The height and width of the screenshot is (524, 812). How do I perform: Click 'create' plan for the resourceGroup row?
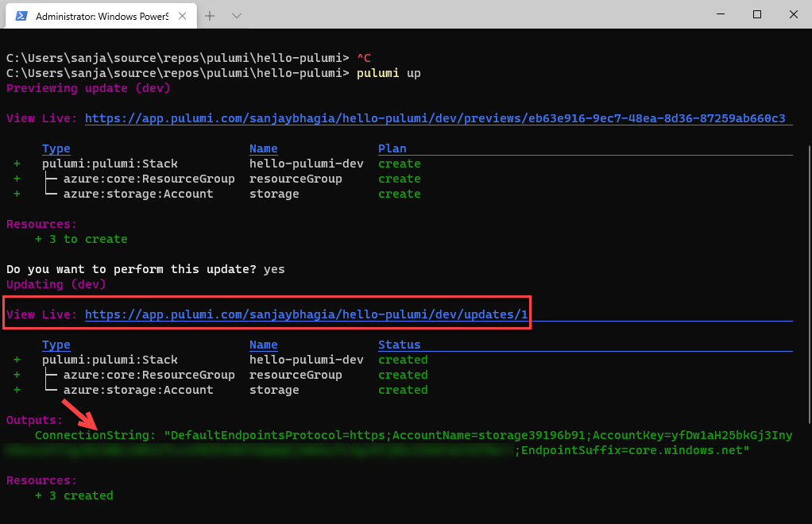(400, 179)
